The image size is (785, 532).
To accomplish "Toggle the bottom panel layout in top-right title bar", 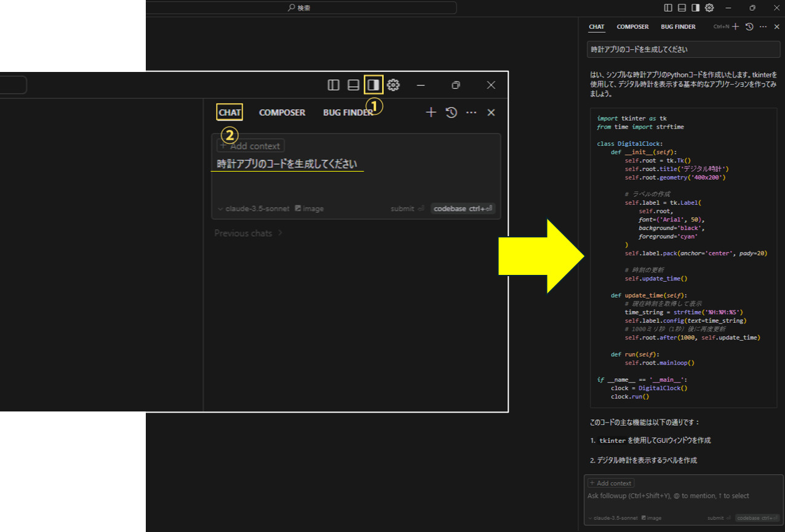I will [x=682, y=8].
